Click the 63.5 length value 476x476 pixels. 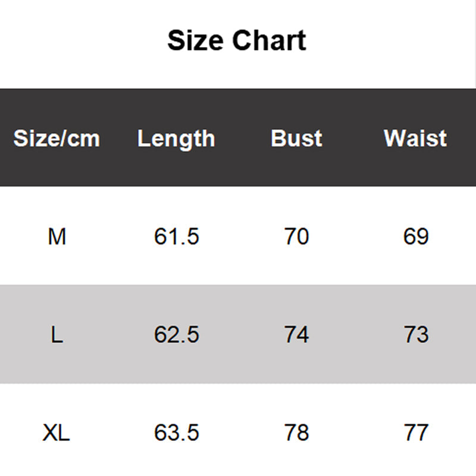176,433
